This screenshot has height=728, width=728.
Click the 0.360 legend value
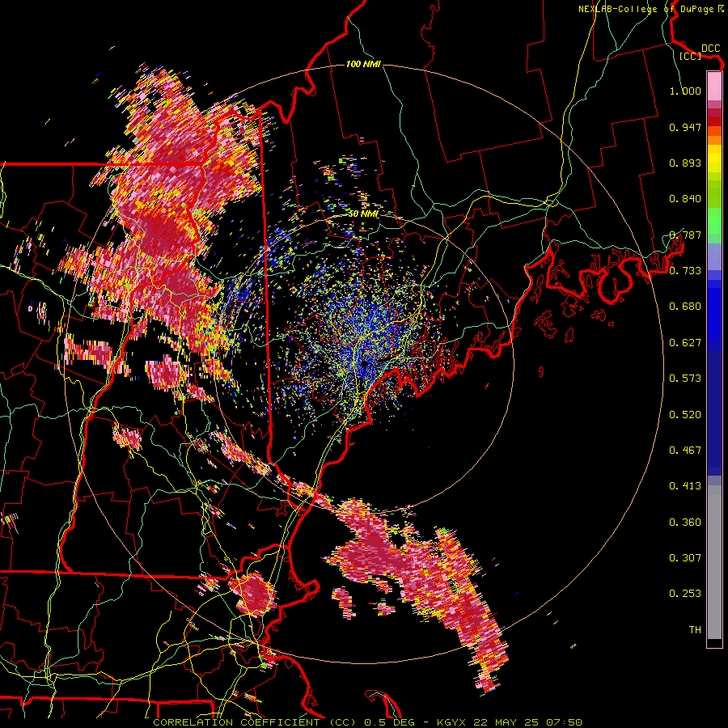point(685,523)
